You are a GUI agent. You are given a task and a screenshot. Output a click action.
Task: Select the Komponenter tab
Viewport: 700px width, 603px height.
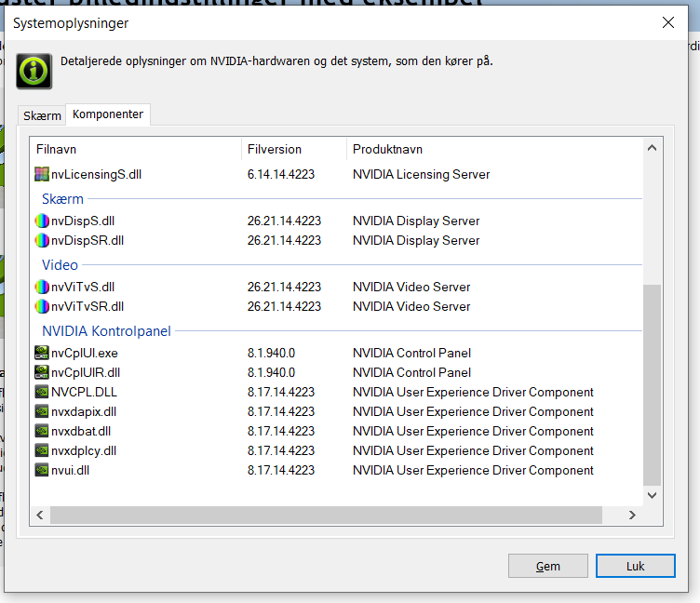[108, 114]
